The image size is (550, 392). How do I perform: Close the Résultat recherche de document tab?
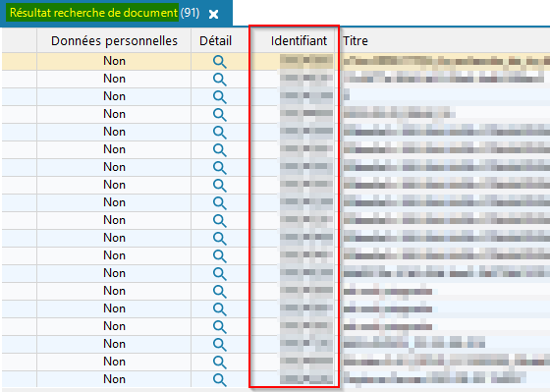point(214,14)
